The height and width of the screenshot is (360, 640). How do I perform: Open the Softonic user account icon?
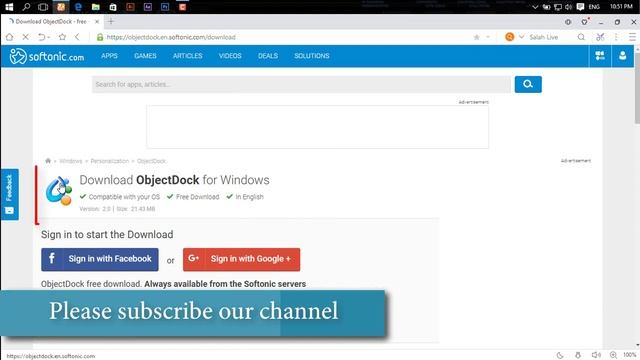622,56
